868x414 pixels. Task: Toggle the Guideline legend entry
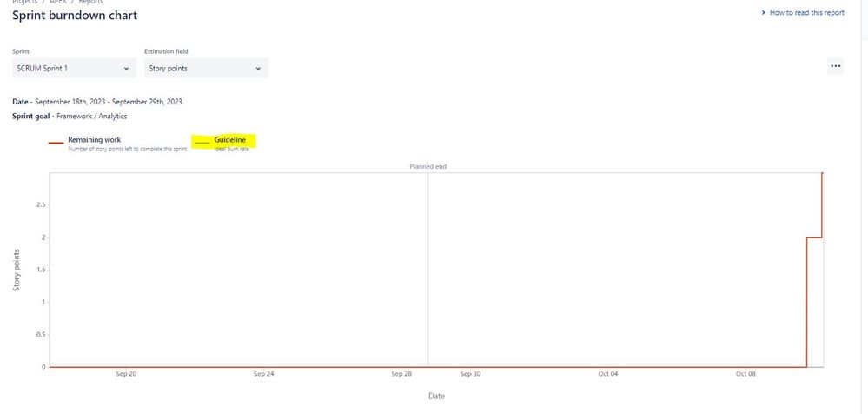[x=229, y=140]
